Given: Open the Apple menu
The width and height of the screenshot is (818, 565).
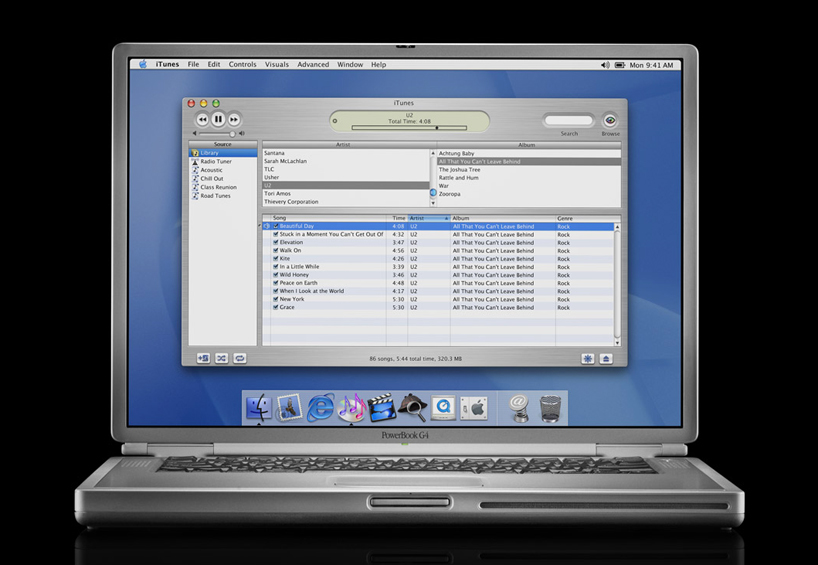Looking at the screenshot, I should (x=143, y=64).
